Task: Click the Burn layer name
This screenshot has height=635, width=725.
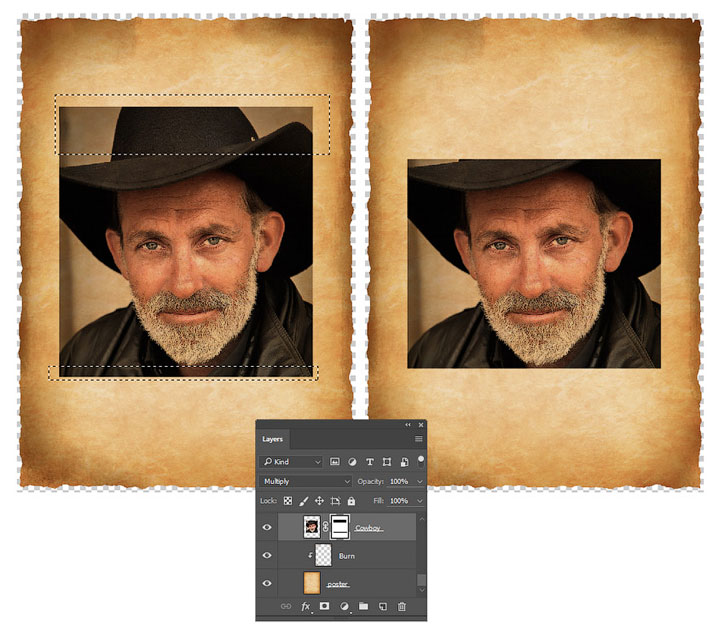Action: click(x=347, y=556)
